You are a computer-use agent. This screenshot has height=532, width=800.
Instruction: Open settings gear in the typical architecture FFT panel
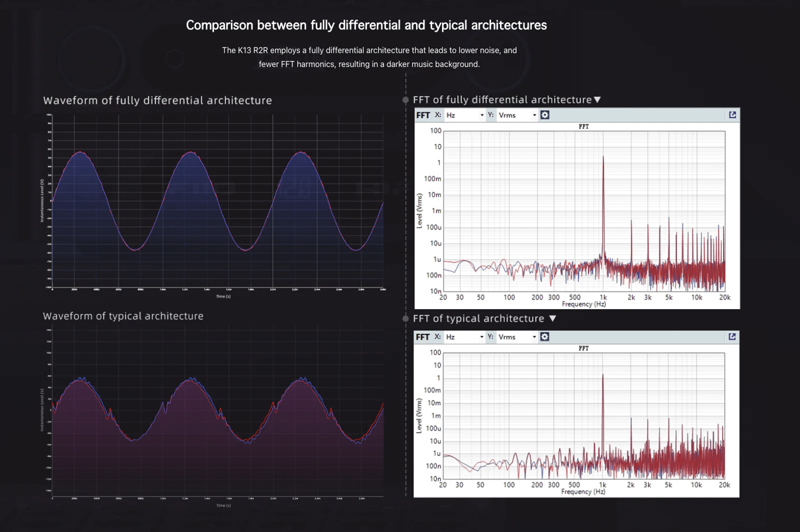click(x=544, y=337)
